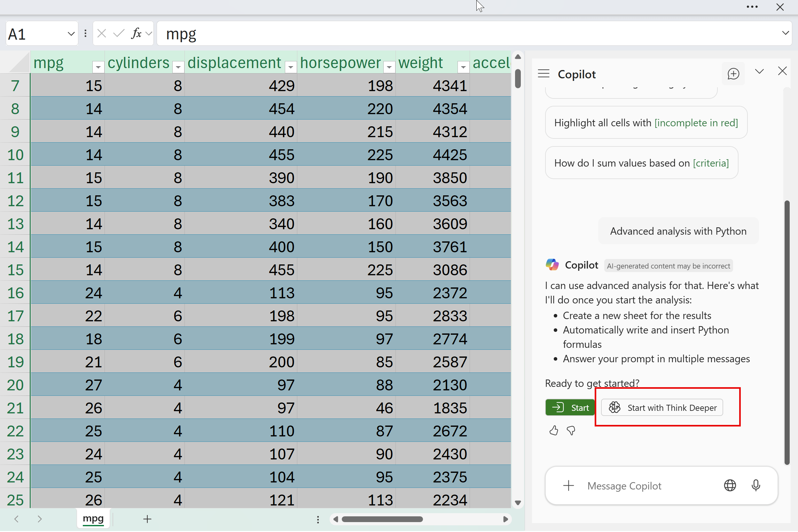This screenshot has height=532, width=798.
Task: Click the Insert Function fx icon
Action: [136, 34]
